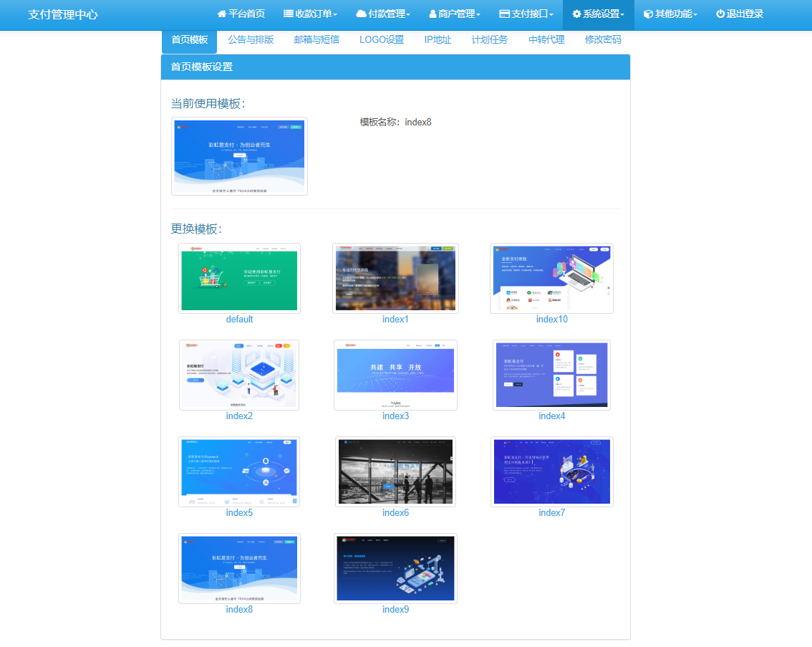Click the gear icon on 系统设置

pos(576,14)
